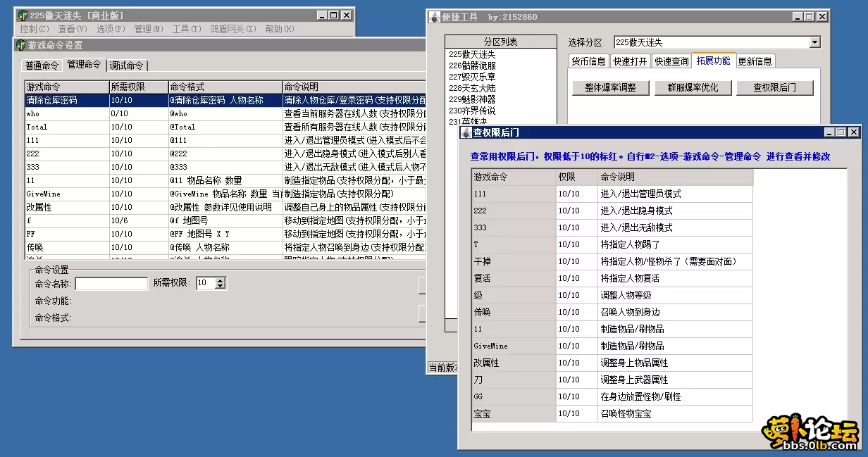Viewport: 868px width, 457px height.
Task: Switch to the 货币信息 tab
Action: (588, 61)
